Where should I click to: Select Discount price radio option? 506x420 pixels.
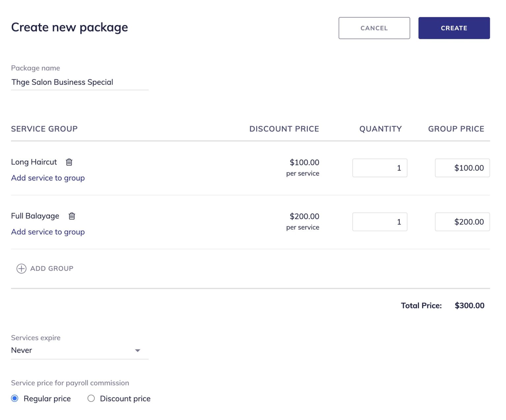pos(91,399)
